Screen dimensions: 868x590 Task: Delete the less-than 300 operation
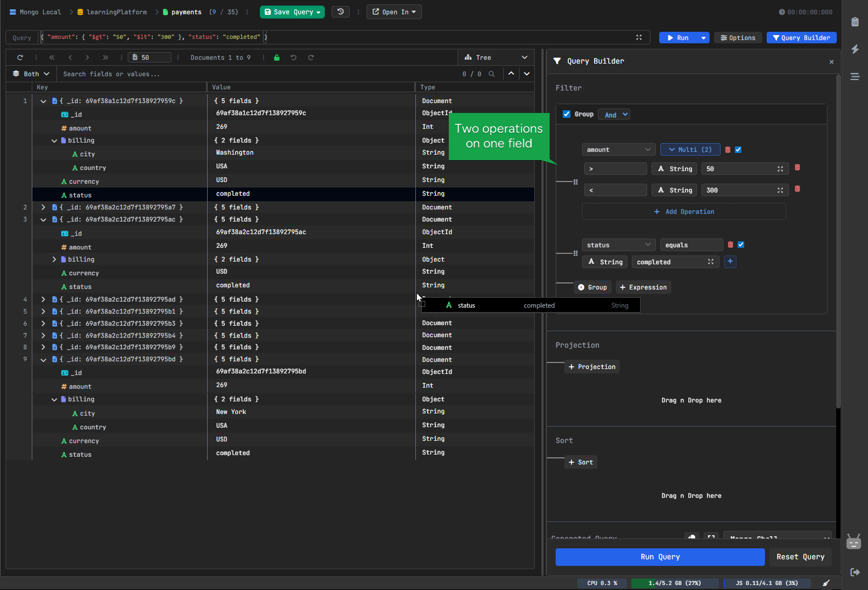[x=797, y=189]
